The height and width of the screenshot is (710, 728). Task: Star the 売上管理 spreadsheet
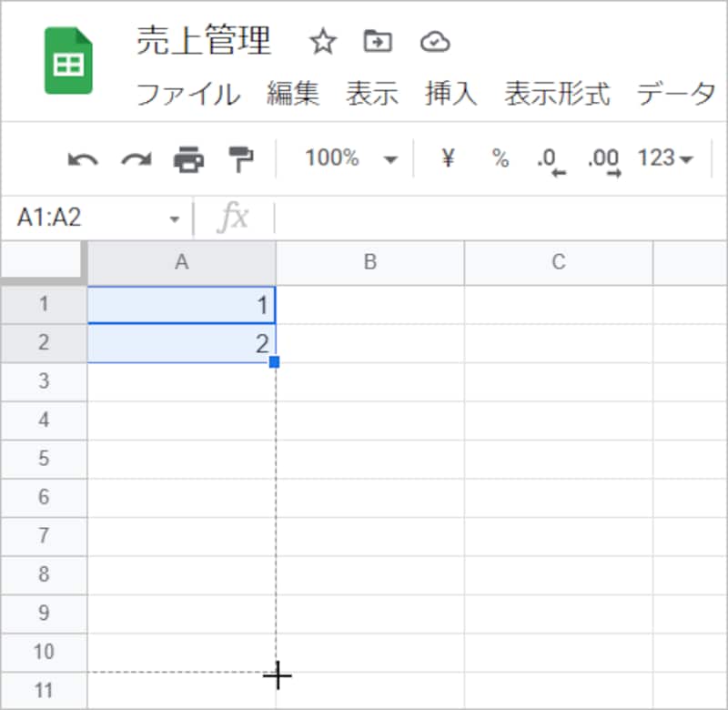click(x=324, y=42)
